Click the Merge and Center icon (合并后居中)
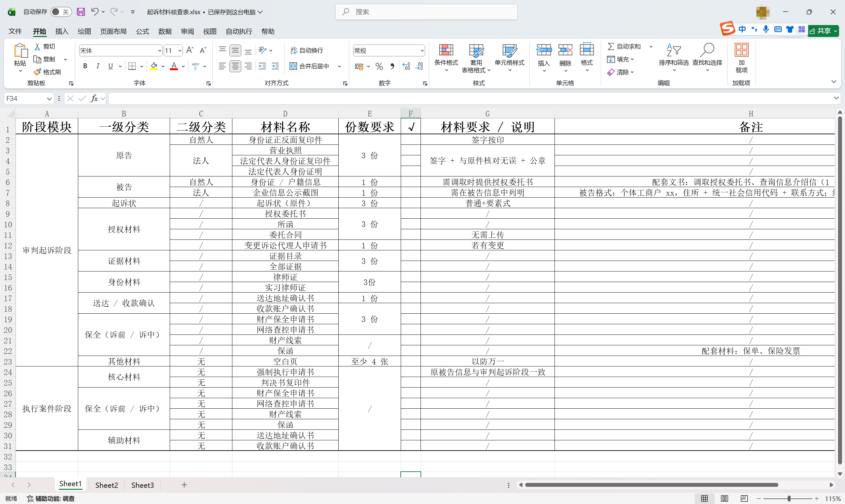This screenshot has height=504, width=845. click(x=293, y=66)
